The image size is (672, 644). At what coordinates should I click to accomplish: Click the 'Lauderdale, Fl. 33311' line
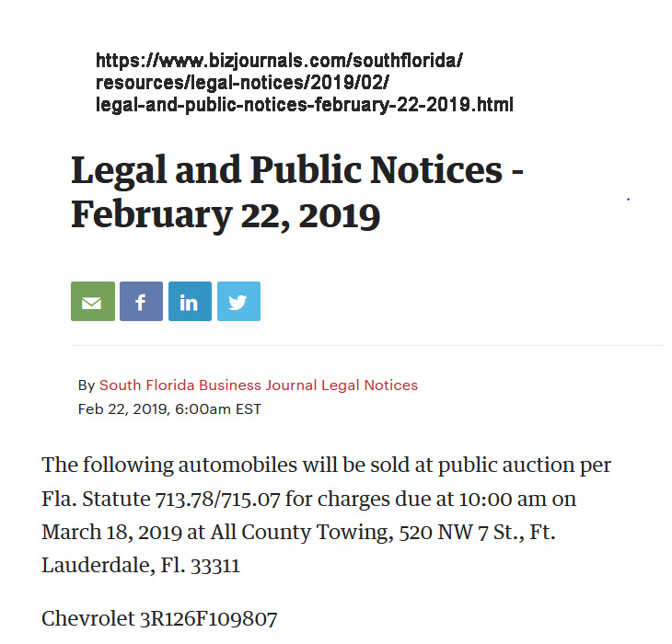141,565
